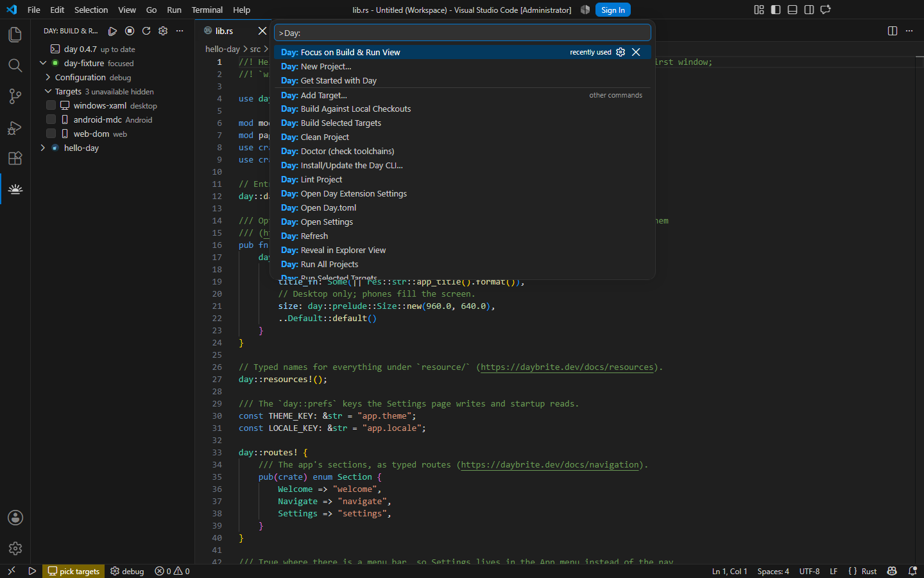Open errors and warnings count in status bar

coord(172,571)
